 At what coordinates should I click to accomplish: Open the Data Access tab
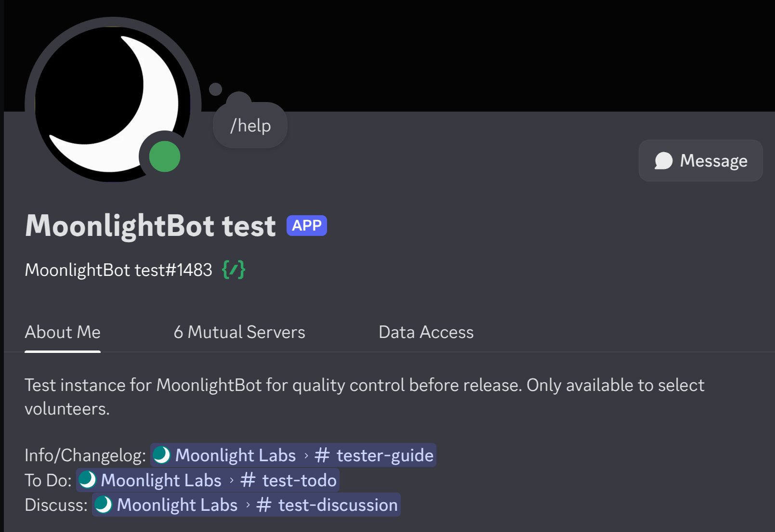point(426,332)
